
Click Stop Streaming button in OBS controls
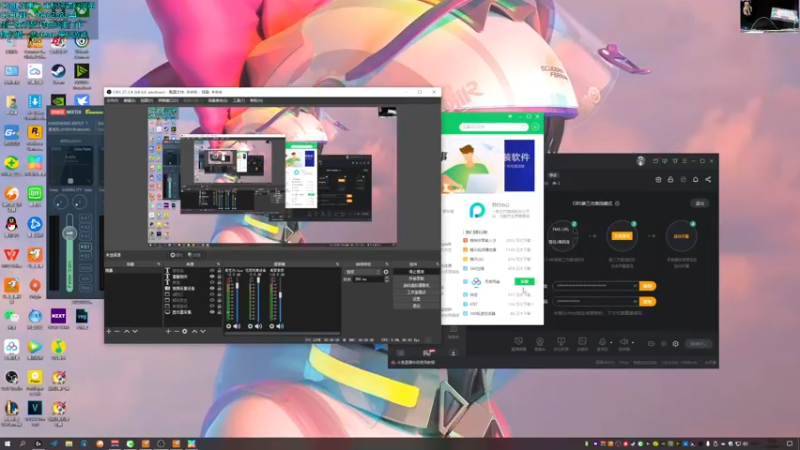coord(416,272)
